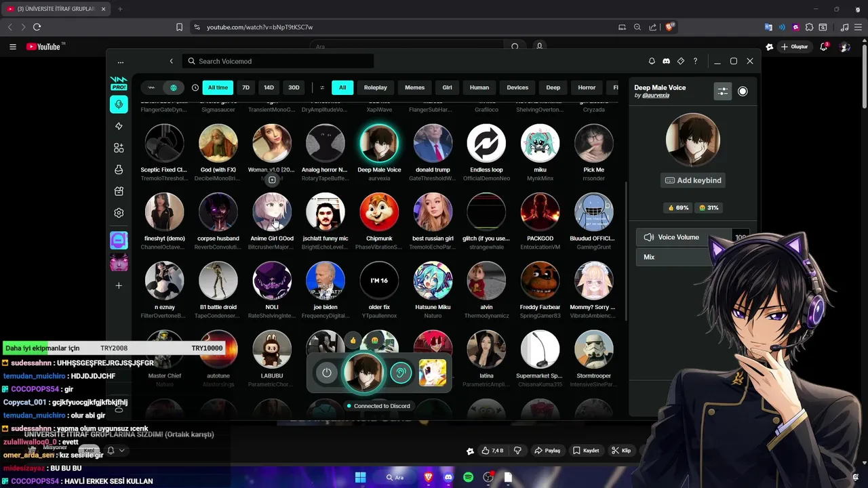Screen dimensions: 868x488
Task: Open the three-dot menu in Voicemod title bar
Action: [x=121, y=61]
